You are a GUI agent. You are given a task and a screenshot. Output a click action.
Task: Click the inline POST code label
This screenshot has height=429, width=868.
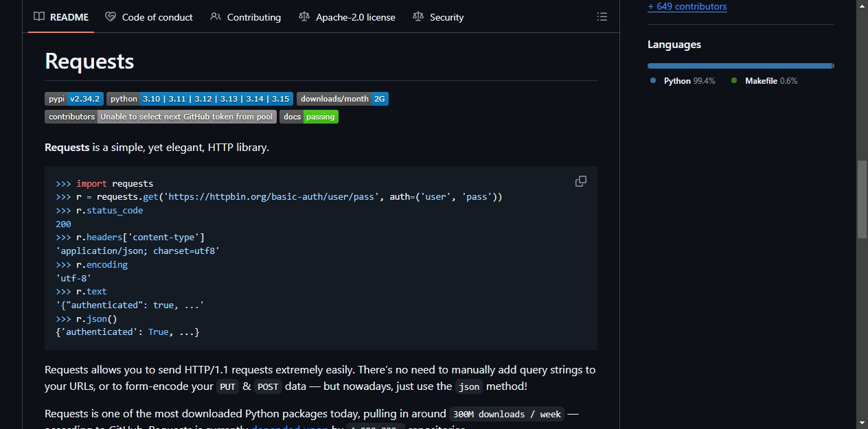tap(268, 386)
